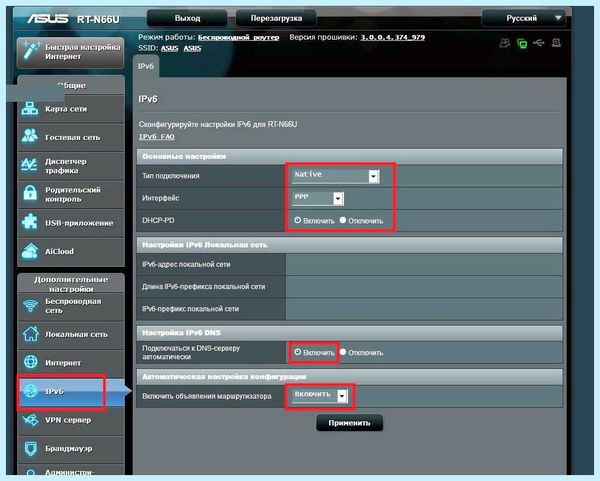The height and width of the screenshot is (481, 600).
Task: Open AiCloud menu item
Action: click(71, 251)
